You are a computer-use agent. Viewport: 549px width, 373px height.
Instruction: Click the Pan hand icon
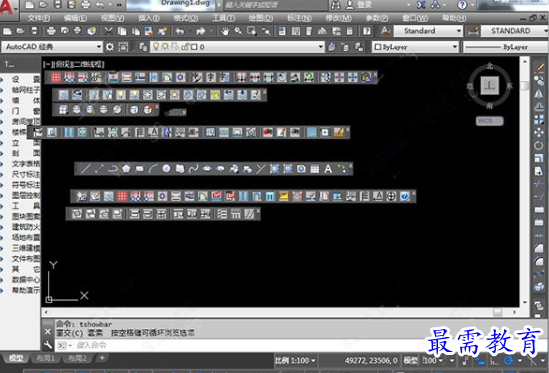225,32
